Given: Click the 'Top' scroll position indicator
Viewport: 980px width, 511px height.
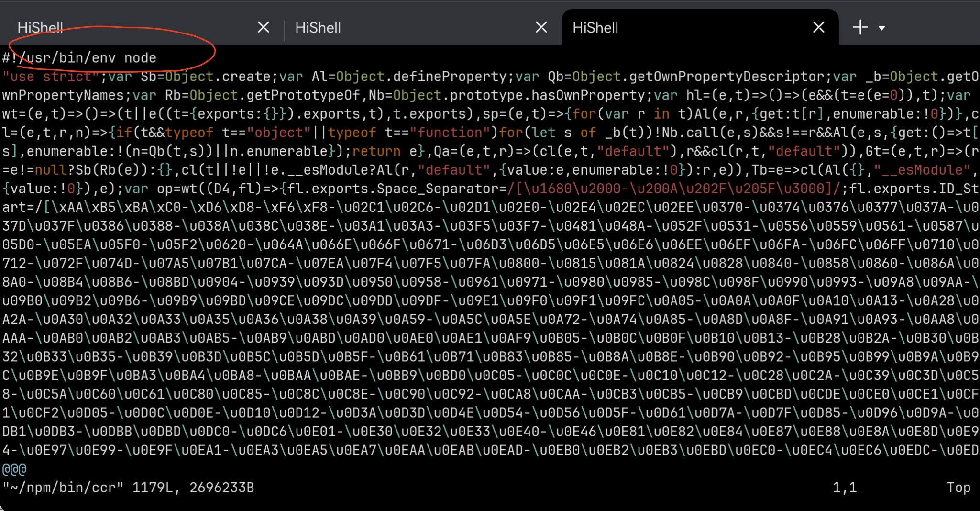Looking at the screenshot, I should coord(958,488).
